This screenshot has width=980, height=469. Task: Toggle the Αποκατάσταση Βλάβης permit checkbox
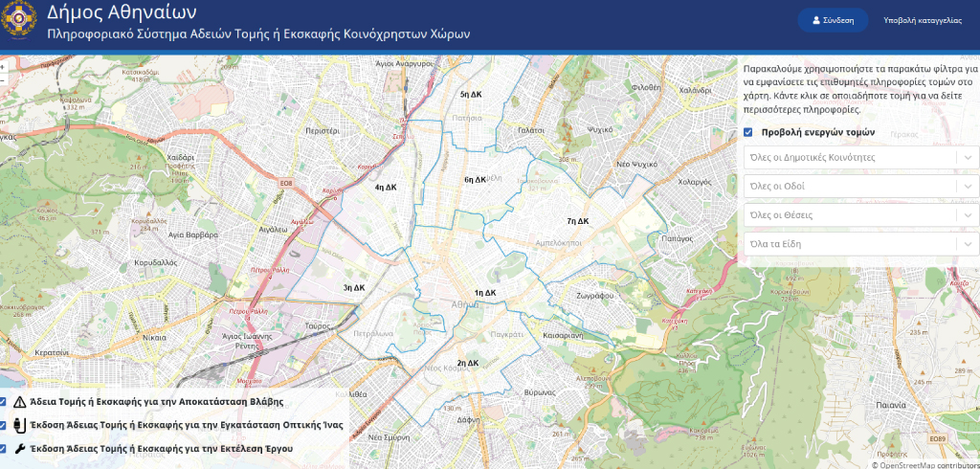4,402
